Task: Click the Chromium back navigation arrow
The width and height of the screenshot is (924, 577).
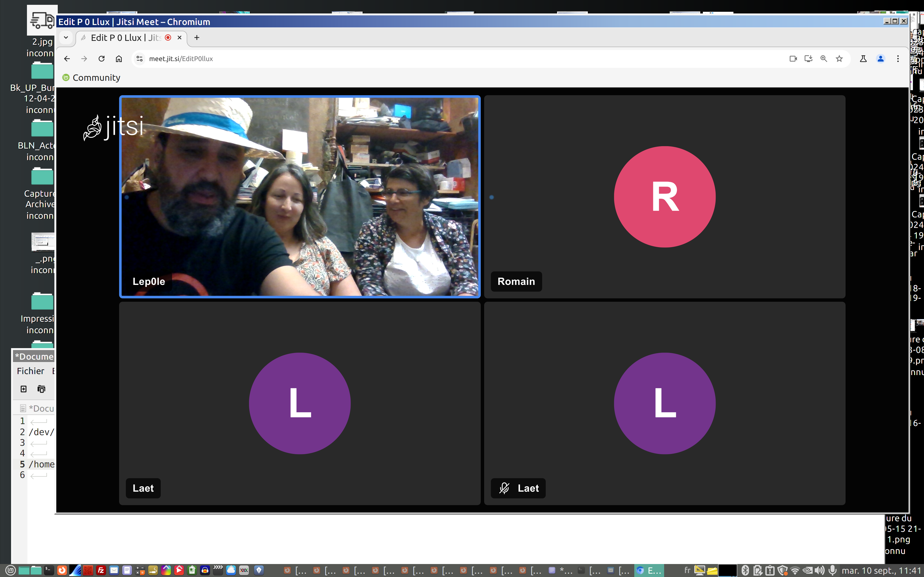Action: (67, 59)
